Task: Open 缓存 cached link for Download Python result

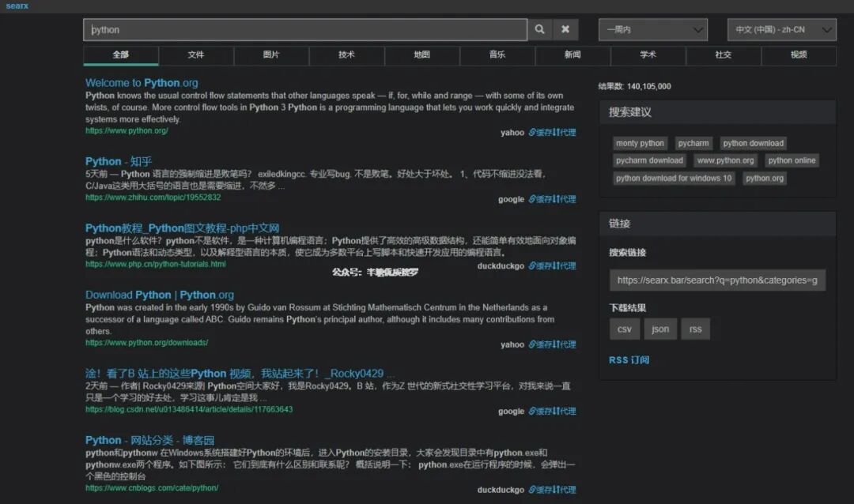Action: point(540,344)
